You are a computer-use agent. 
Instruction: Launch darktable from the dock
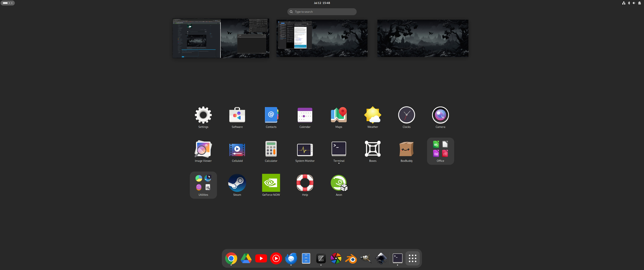tap(336, 259)
